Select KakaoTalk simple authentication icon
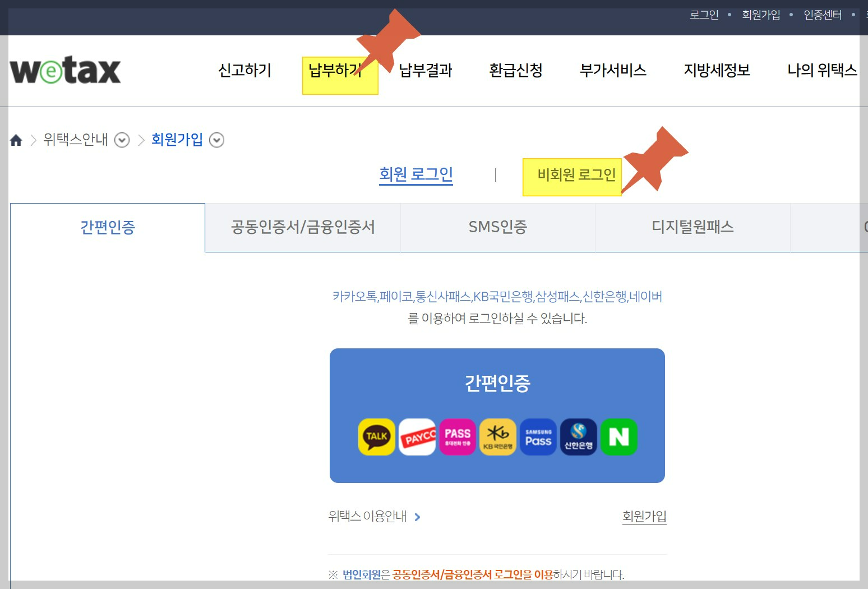This screenshot has width=868, height=589. (x=376, y=437)
